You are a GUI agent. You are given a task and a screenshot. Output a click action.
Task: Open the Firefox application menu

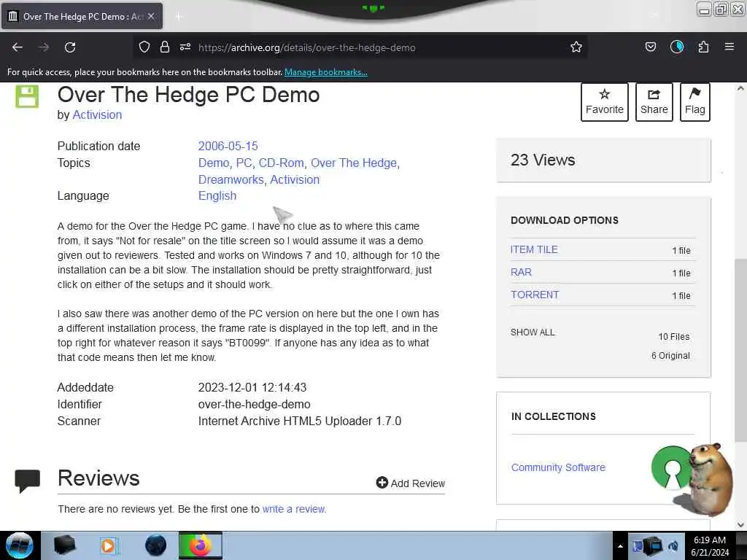(x=729, y=47)
